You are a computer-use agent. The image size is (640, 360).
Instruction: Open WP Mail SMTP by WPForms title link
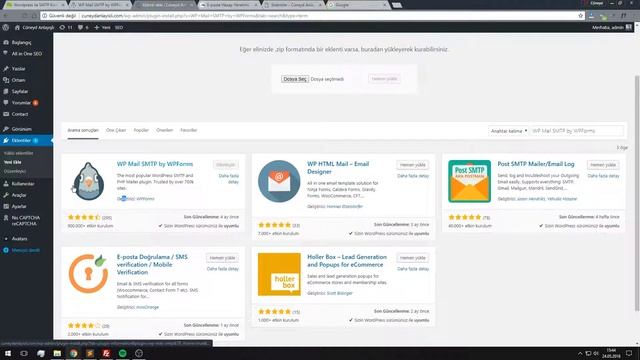tap(155, 164)
